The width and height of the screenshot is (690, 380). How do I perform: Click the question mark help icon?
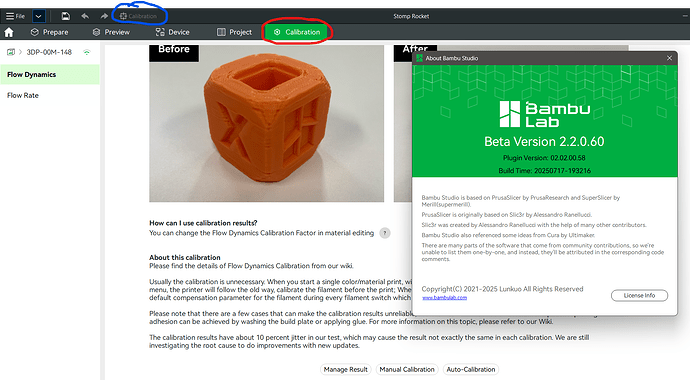tap(385, 233)
